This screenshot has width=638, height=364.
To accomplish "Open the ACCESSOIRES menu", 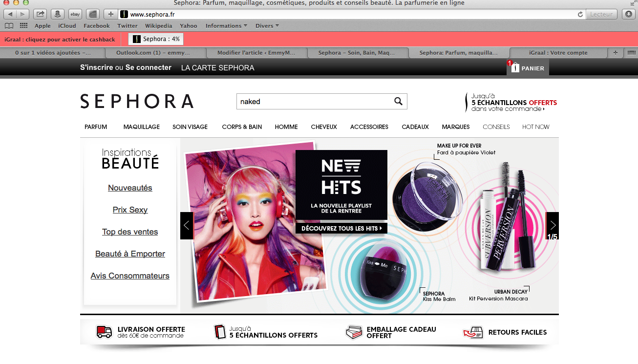I will tap(369, 127).
